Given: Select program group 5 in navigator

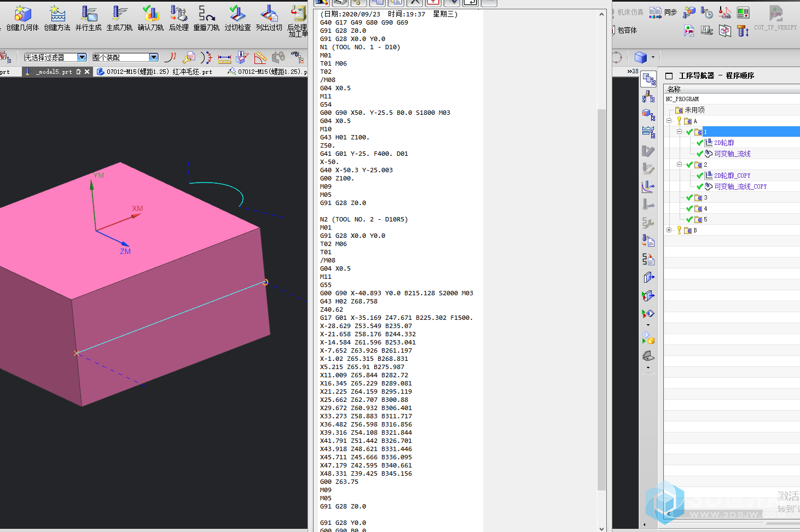Looking at the screenshot, I should (705, 219).
